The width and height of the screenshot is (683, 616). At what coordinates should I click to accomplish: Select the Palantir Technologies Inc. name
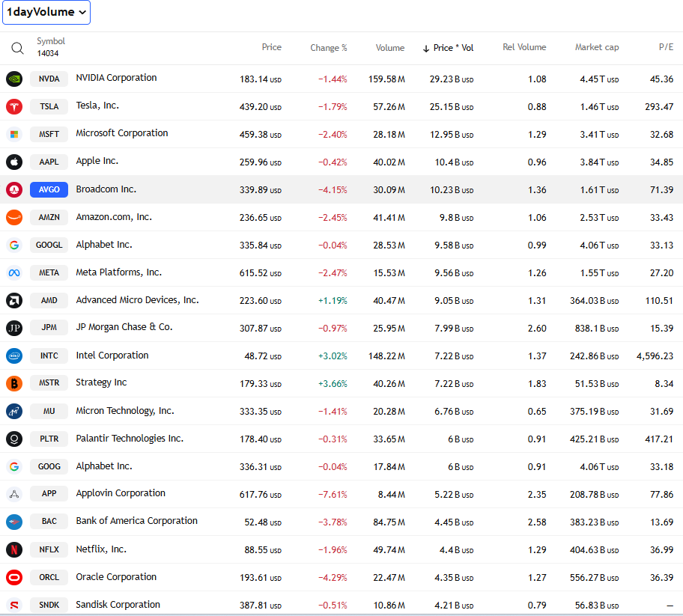130,439
